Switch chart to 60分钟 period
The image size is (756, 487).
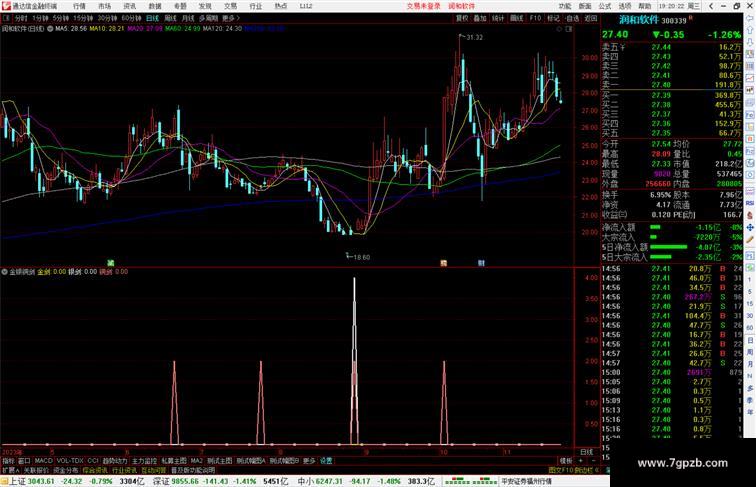coord(131,18)
